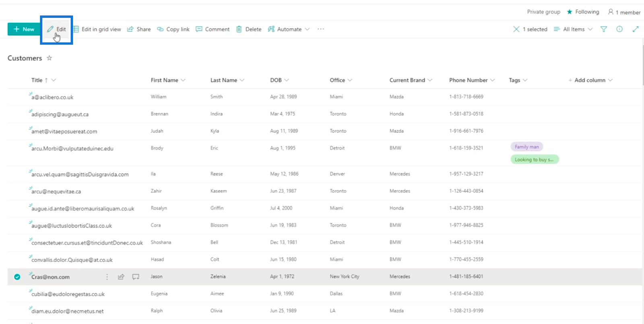Click Add column
The width and height of the screenshot is (644, 324).
[x=590, y=80]
